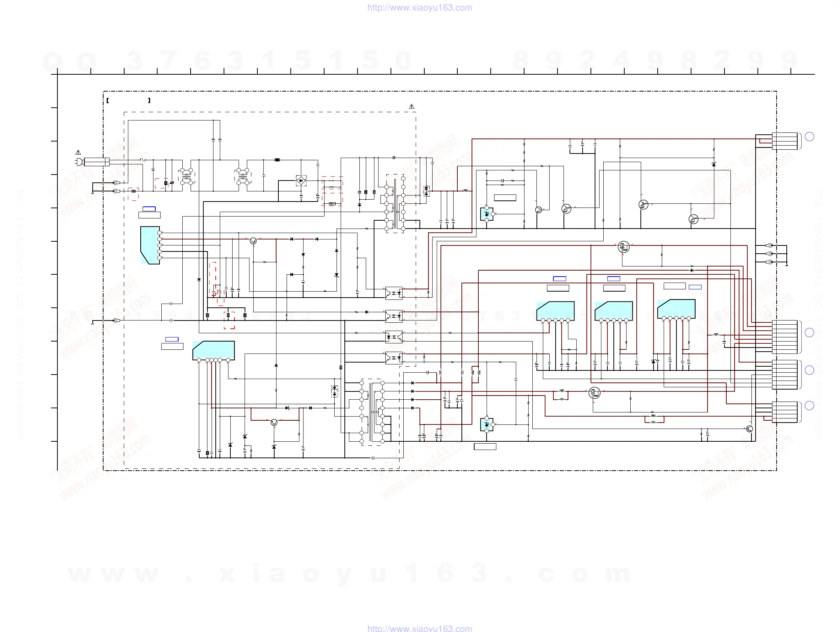Image resolution: width=840 pixels, height=632 pixels.
Task: Click the fuse symbol after the AC plug
Action: pos(143,160)
